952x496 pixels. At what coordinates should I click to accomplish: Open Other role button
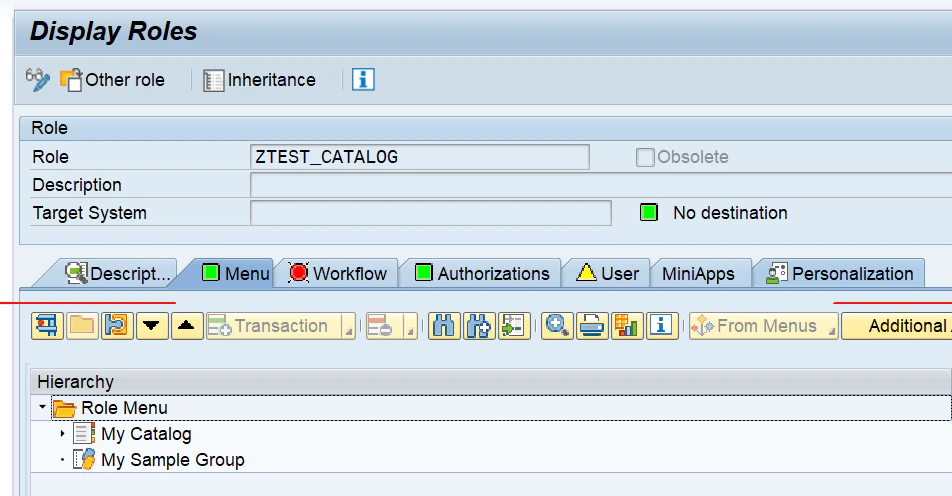pos(113,80)
